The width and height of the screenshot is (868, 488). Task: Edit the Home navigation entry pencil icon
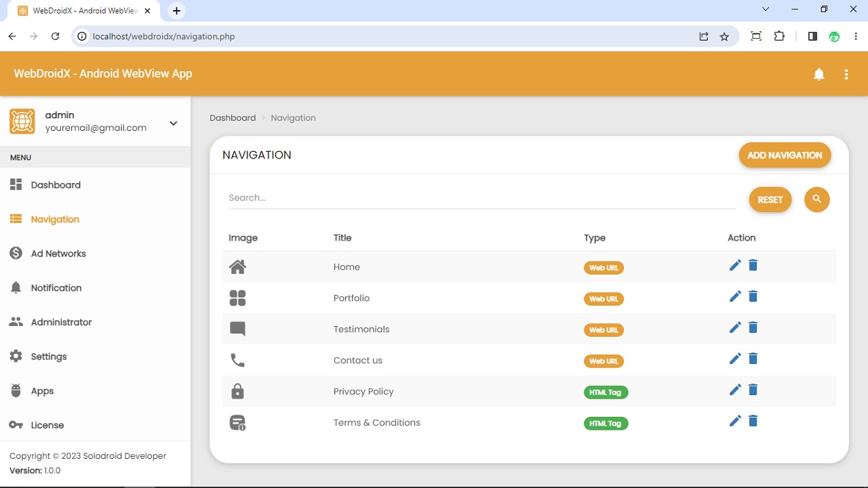click(735, 265)
